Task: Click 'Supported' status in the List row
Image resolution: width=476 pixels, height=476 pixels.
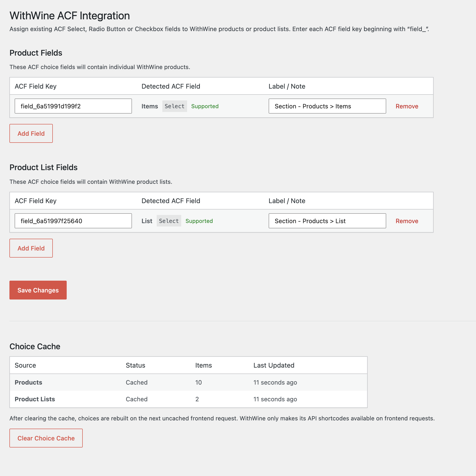Action: coord(199,221)
